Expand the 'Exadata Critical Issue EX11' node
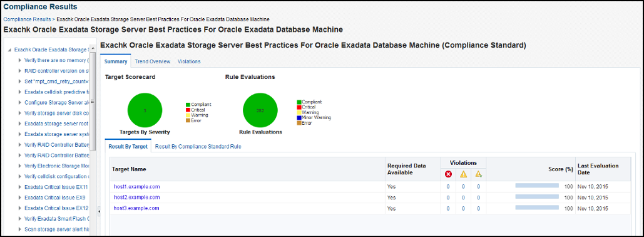Image resolution: width=644 pixels, height=237 pixels. [20, 187]
